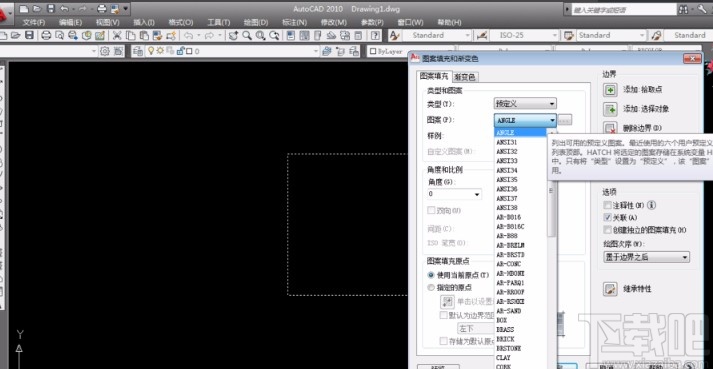
Task: Select 指定的原点 radio button
Action: tap(431, 288)
